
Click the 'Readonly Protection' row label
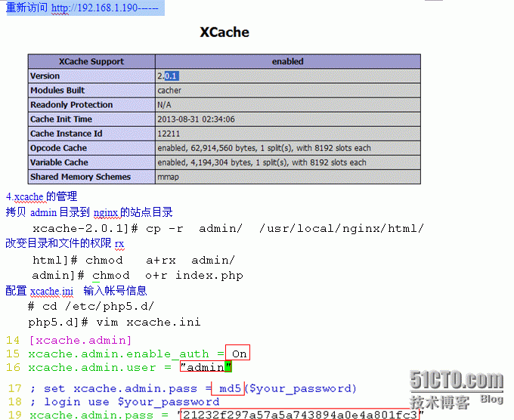[x=72, y=105]
